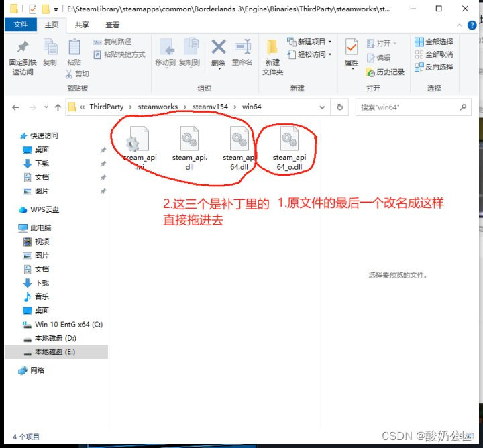Click Select none (全部取消)

pos(434,54)
